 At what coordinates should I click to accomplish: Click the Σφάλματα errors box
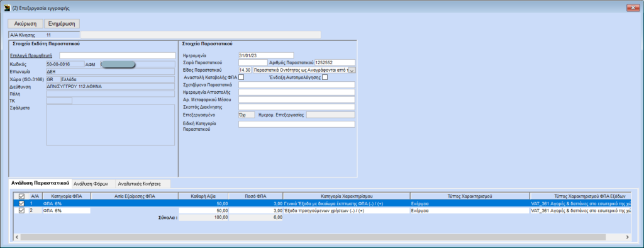(111, 125)
